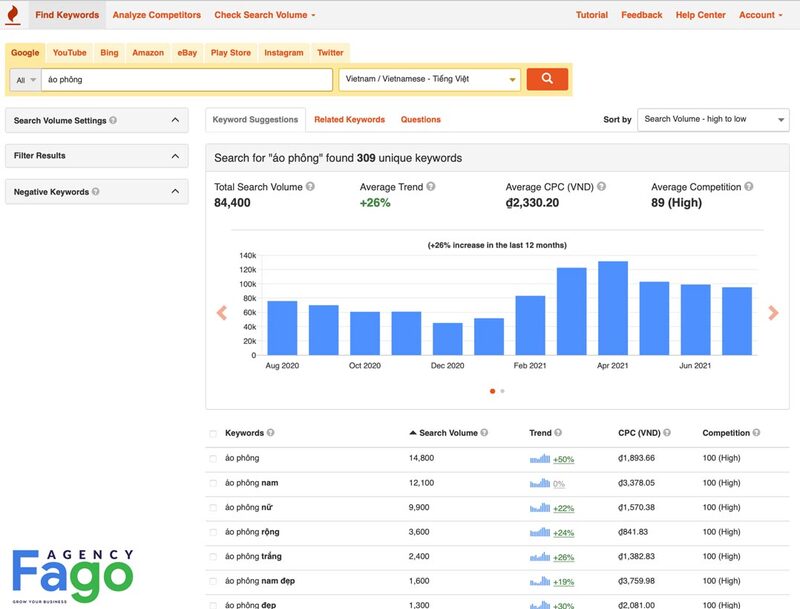Image resolution: width=800 pixels, height=609 pixels.
Task: Switch to the Related Keywords tab
Action: tap(349, 120)
